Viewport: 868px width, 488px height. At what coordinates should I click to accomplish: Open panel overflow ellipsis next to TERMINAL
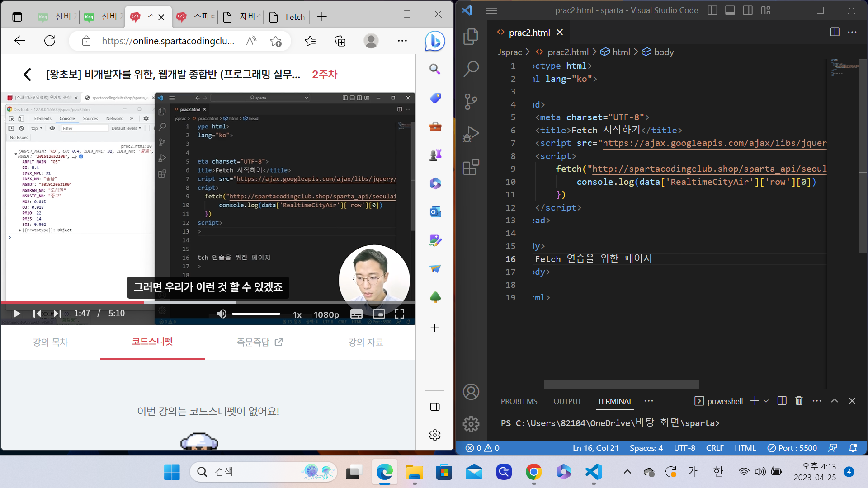[649, 401]
